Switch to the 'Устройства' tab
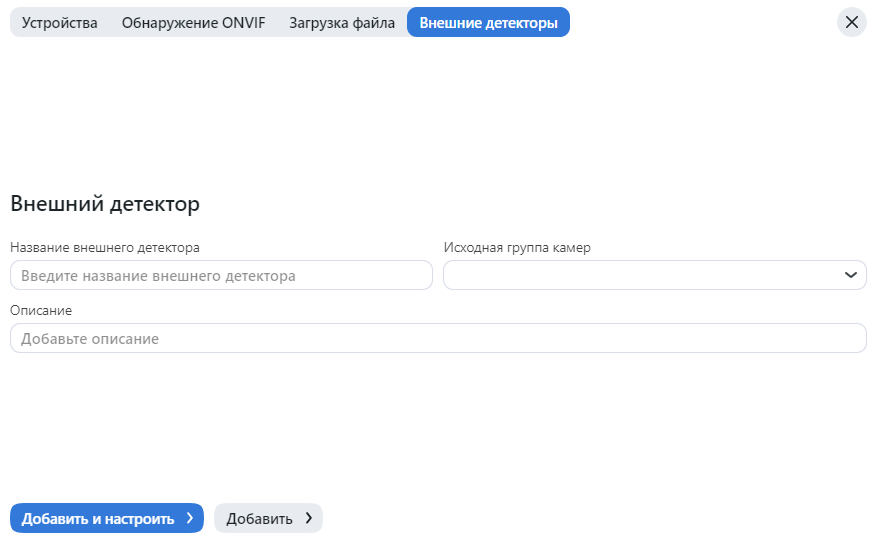 pyautogui.click(x=60, y=22)
